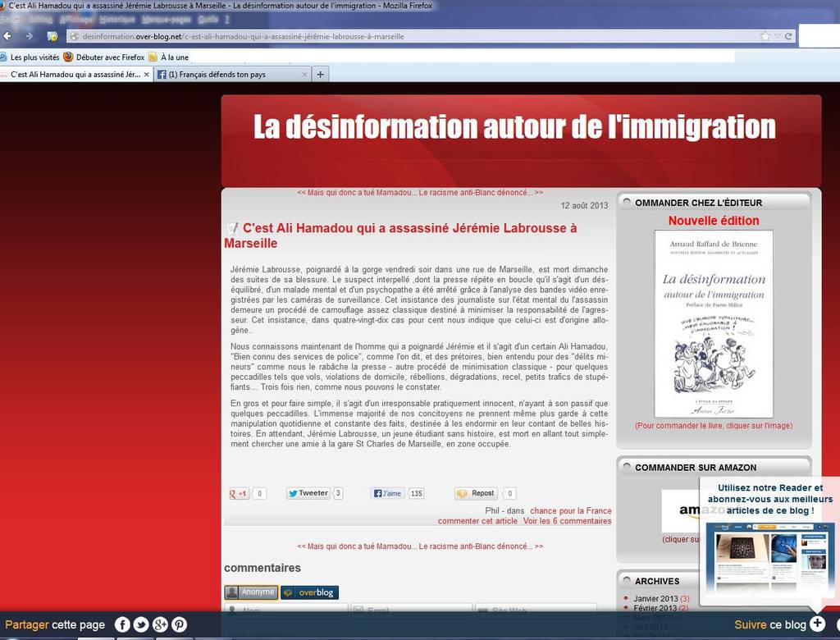Reload the page with refresh icon
This screenshot has height=640, width=840.
(788, 36)
